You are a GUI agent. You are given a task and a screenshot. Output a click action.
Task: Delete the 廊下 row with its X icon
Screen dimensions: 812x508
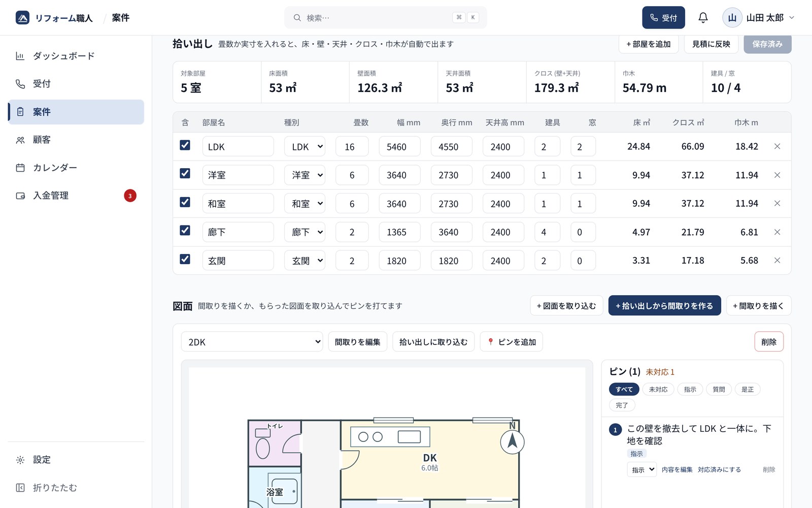point(777,232)
